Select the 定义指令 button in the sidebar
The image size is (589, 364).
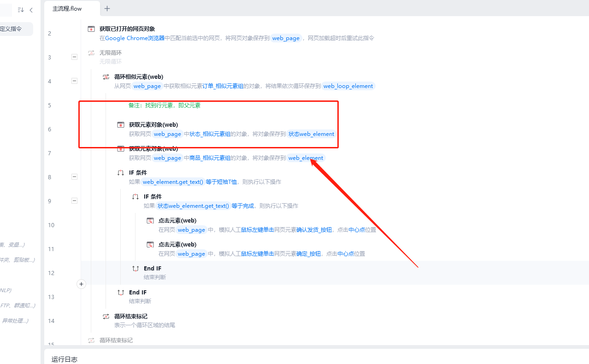[14, 29]
